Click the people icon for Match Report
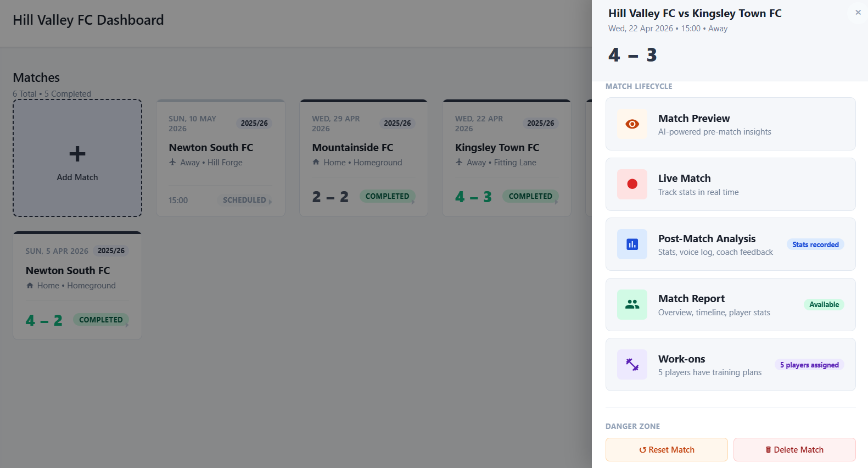The width and height of the screenshot is (868, 468). pos(632,304)
